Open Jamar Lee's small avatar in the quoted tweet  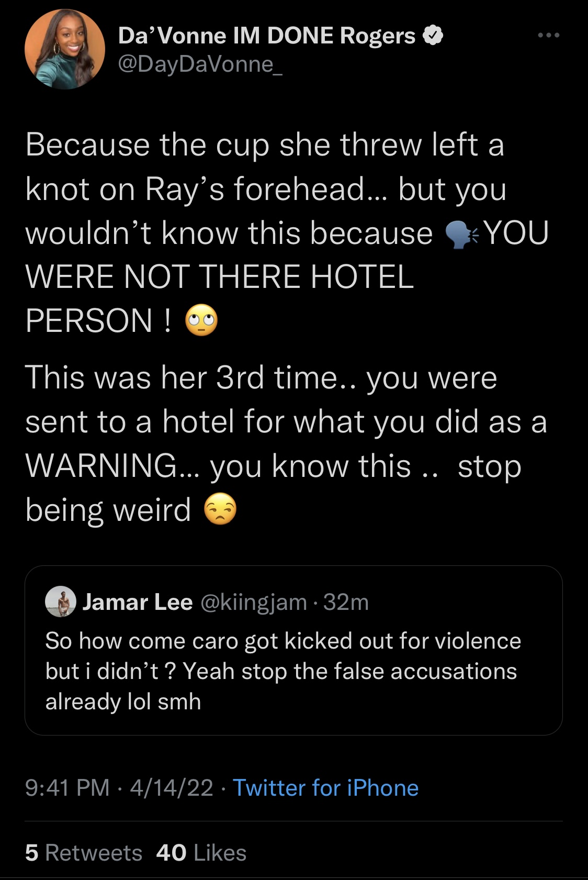pos(61,601)
